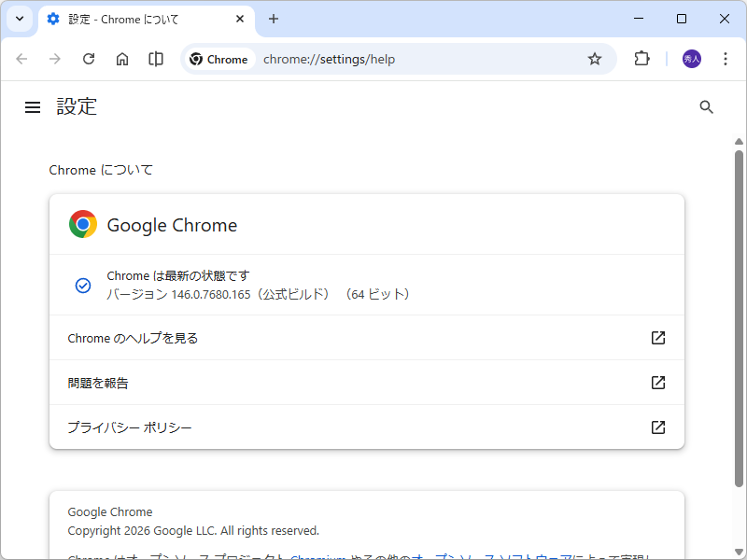Viewport: 747px width, 560px height.
Task: Click the profile avatar icon
Action: click(692, 58)
